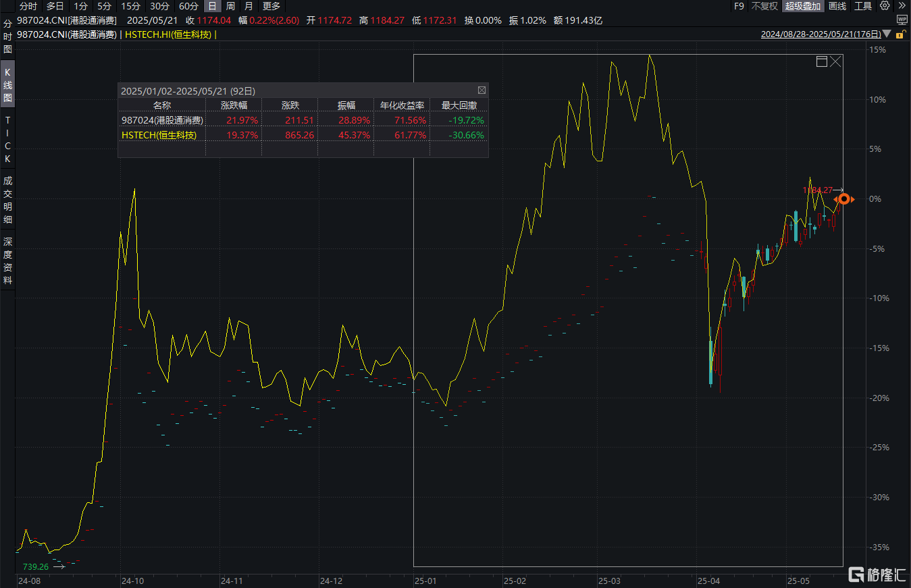Viewport: 911px width, 588px height.
Task: Select the 15分 interval
Action: pos(130,6)
